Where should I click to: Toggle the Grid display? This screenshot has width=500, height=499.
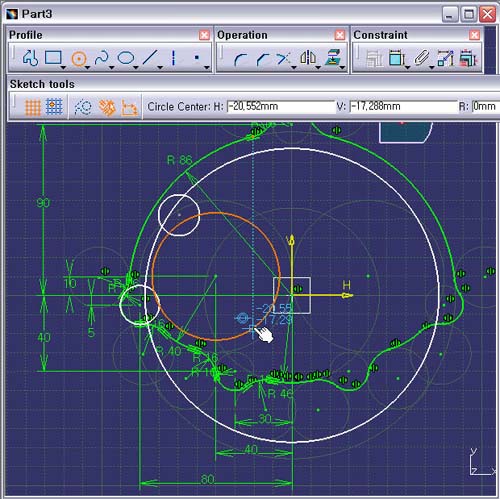pos(33,107)
